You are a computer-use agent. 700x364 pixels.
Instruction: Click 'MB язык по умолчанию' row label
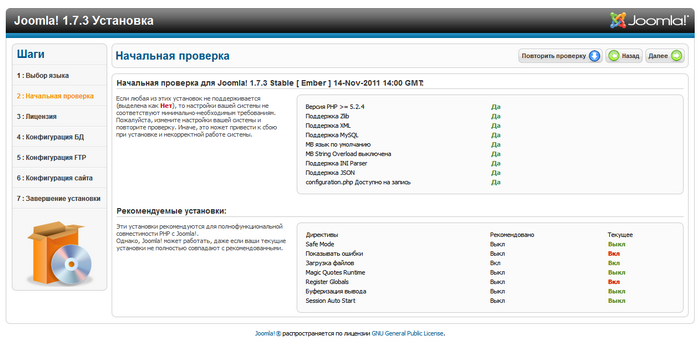point(338,144)
